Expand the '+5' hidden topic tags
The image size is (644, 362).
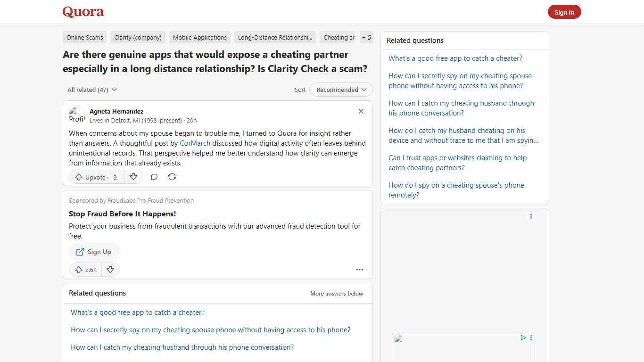pyautogui.click(x=366, y=37)
